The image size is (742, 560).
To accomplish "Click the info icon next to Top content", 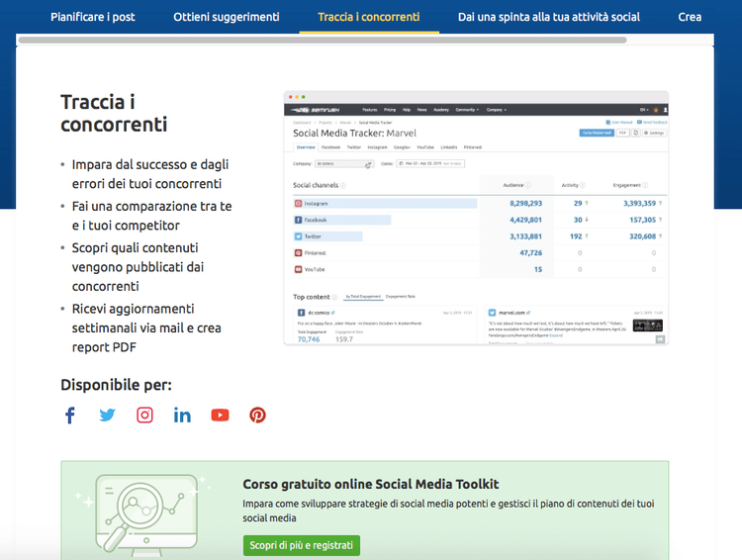I will [334, 297].
